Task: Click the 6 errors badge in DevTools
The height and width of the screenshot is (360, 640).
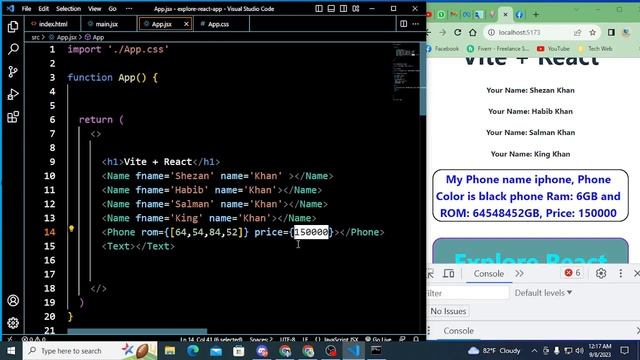Action: pos(573,273)
